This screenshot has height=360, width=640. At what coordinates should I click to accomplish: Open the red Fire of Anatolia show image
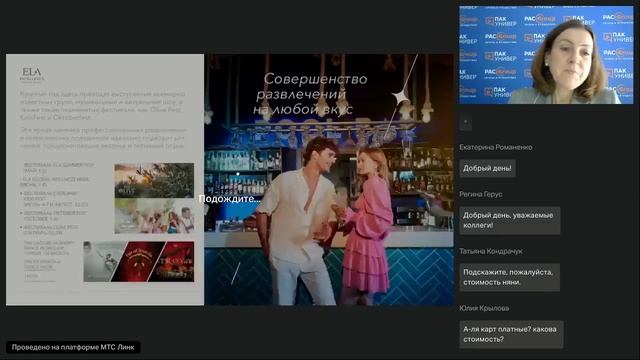coord(138,262)
